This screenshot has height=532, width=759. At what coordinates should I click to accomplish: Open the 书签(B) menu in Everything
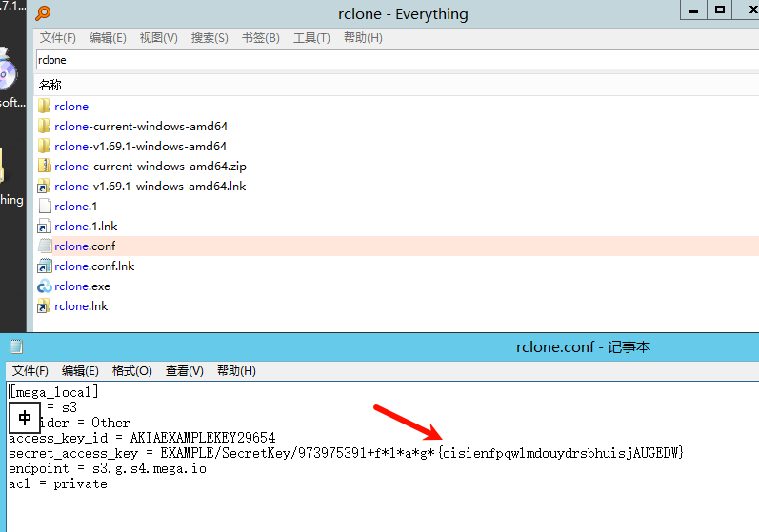[260, 38]
